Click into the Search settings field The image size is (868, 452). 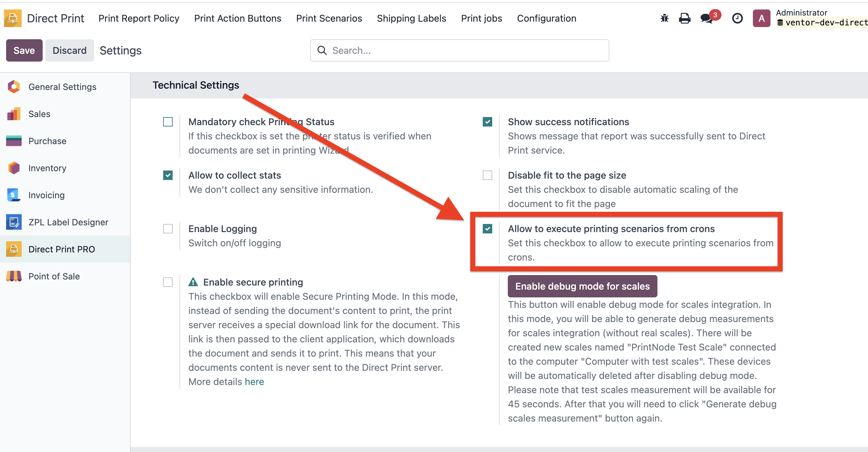[x=460, y=50]
